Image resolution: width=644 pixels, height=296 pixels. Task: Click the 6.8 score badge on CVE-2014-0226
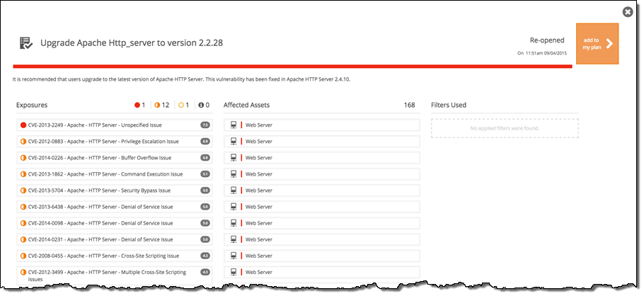pos(205,158)
